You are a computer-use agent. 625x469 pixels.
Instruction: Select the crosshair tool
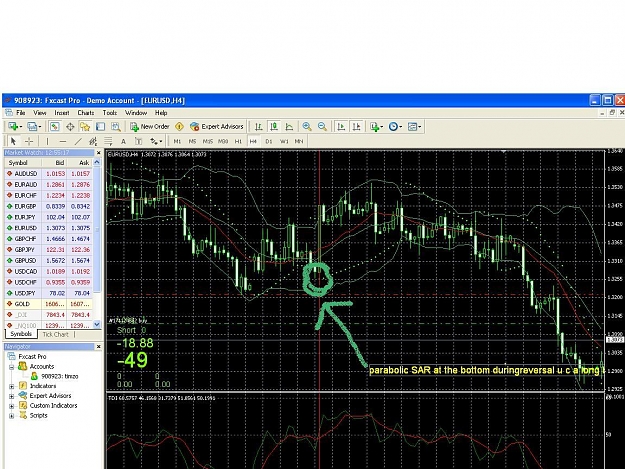click(29, 141)
